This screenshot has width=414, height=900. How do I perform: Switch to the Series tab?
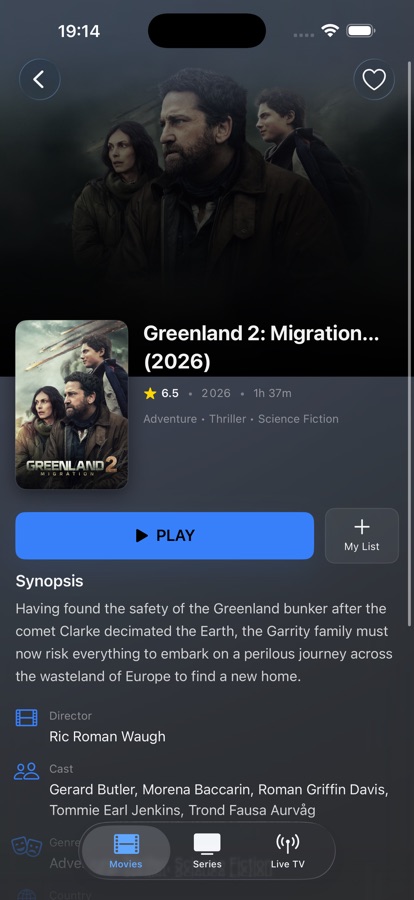click(207, 851)
